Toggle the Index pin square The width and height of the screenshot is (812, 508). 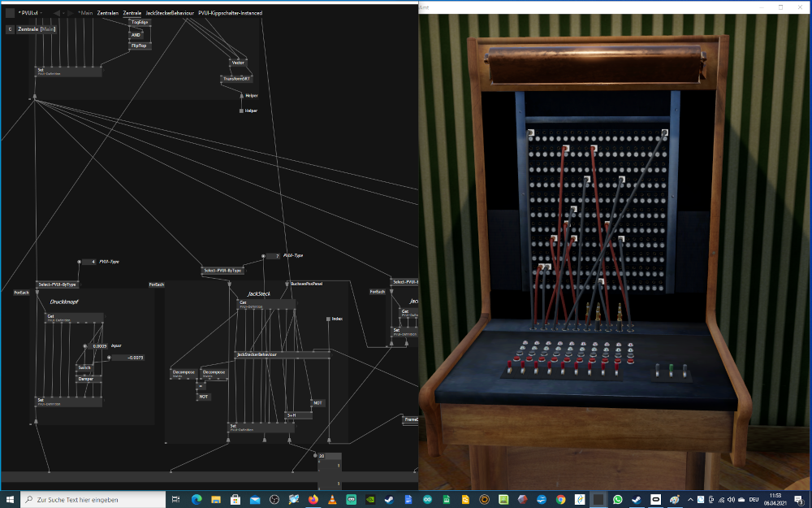(x=328, y=319)
